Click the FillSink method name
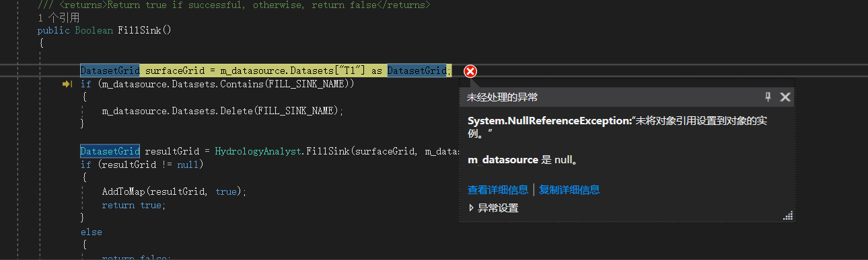 tap(140, 31)
